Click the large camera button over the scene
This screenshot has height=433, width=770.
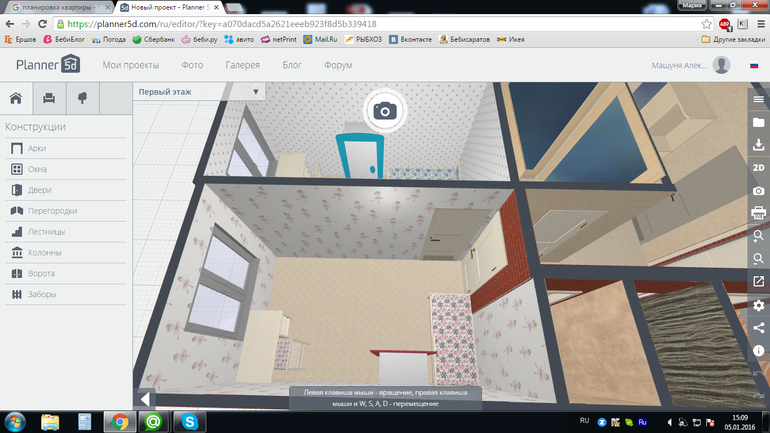click(x=385, y=110)
